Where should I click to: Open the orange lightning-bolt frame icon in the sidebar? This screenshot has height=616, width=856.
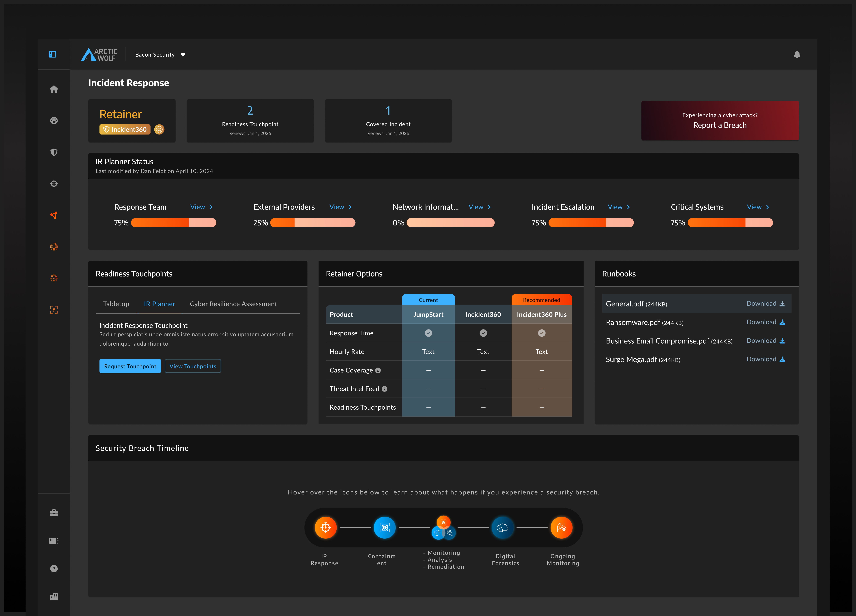point(54,310)
